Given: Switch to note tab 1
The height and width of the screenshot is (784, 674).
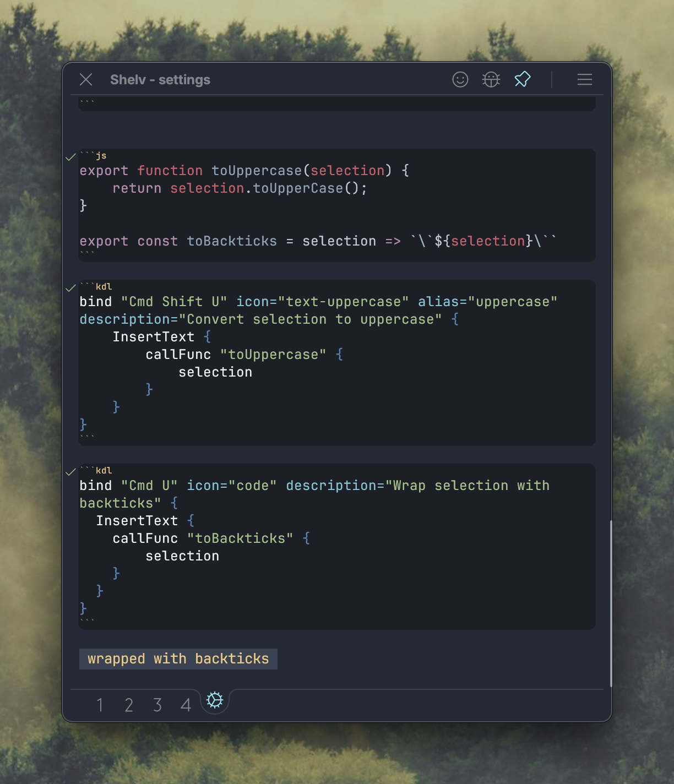Looking at the screenshot, I should (100, 705).
